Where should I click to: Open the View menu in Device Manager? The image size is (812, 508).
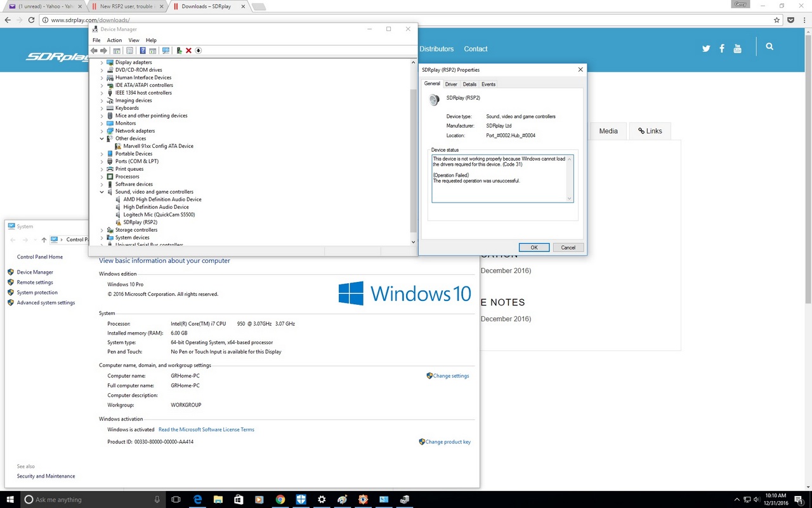click(x=134, y=40)
